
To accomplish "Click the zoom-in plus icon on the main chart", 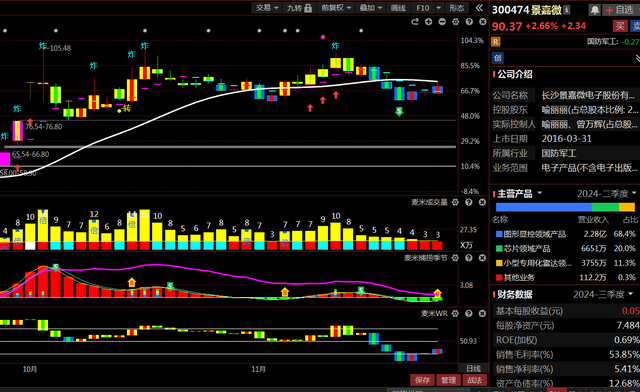I will (428, 22).
